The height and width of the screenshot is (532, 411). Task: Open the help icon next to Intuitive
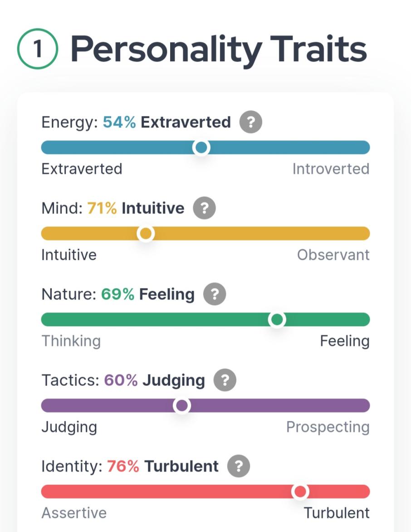(x=205, y=208)
